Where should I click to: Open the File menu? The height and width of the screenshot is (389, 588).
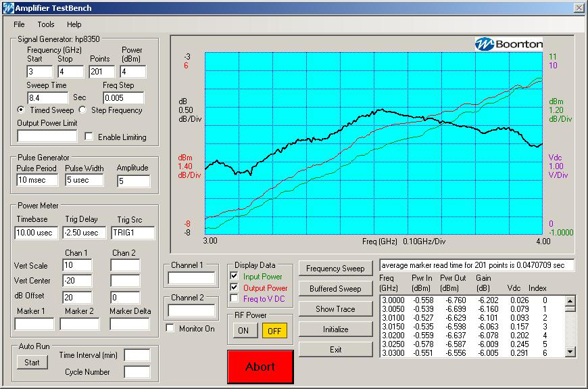(19, 24)
